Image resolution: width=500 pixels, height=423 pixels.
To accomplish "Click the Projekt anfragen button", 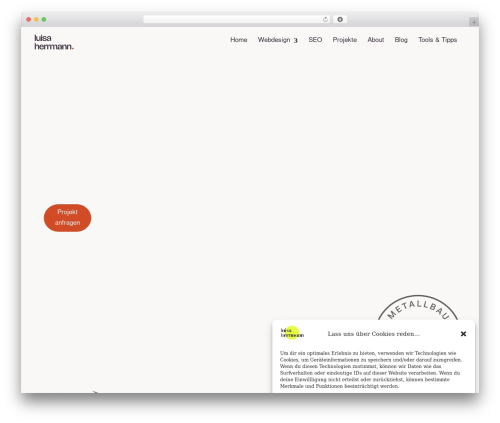I will pyautogui.click(x=67, y=218).
